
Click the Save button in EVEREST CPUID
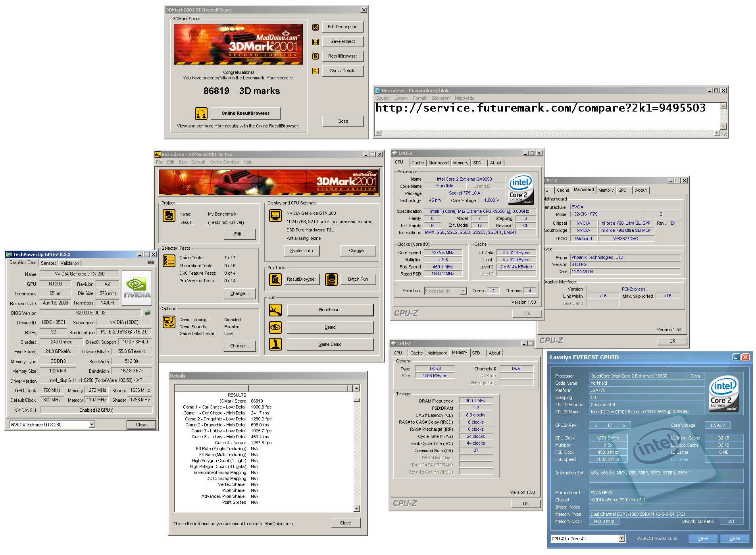click(x=702, y=539)
